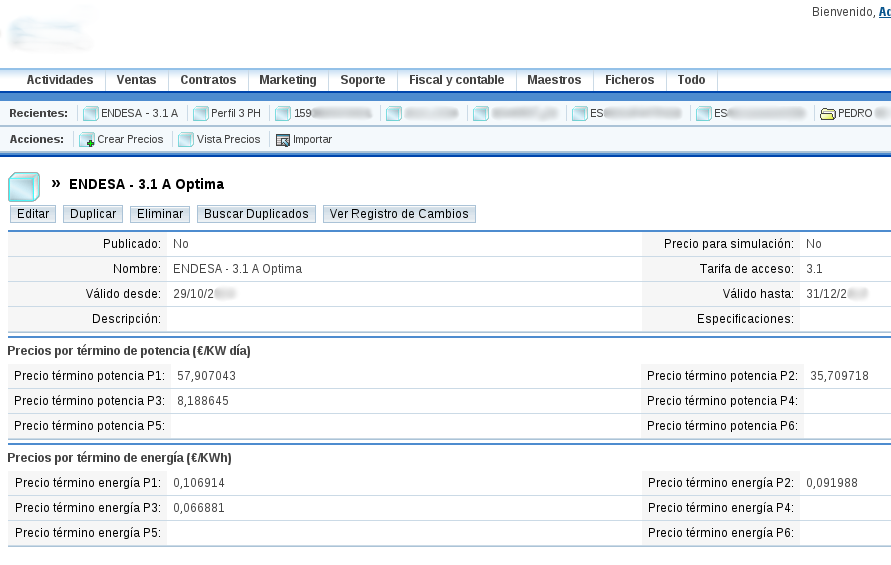Click Buscar Duplicados button

(x=256, y=214)
